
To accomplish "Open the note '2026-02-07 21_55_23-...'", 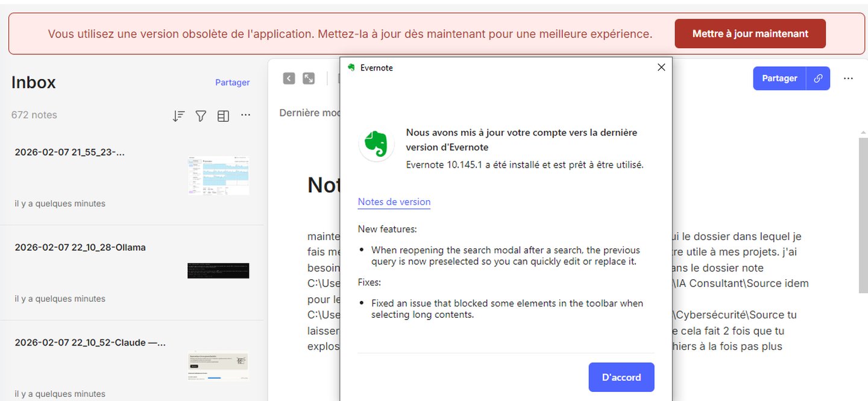I will 132,178.
